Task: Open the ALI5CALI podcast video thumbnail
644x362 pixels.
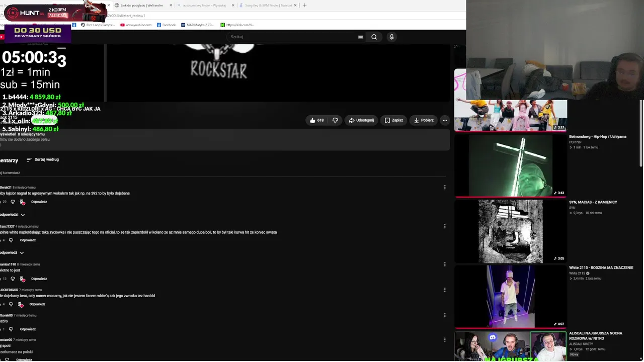Action: coord(510,346)
